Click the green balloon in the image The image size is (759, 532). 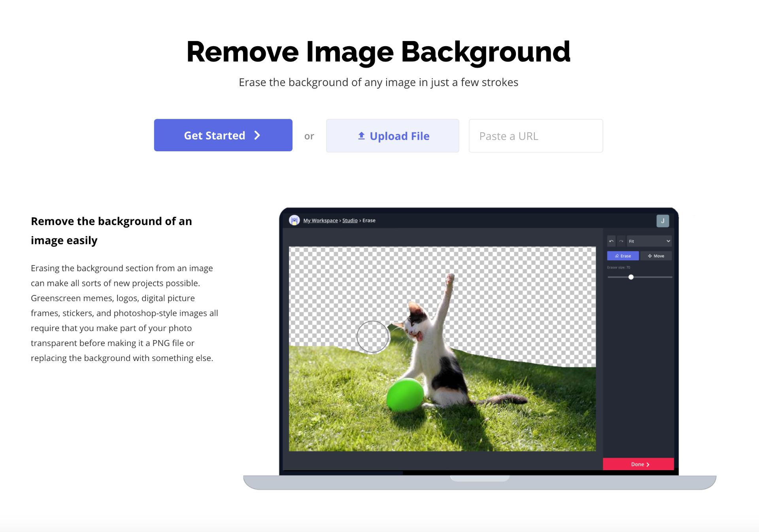click(x=405, y=395)
